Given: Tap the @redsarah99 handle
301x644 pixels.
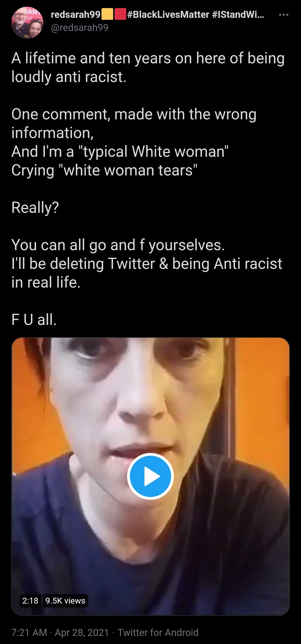Looking at the screenshot, I should [79, 28].
